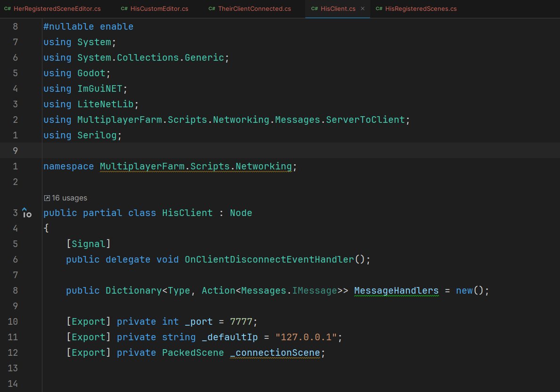The width and height of the screenshot is (560, 392).
Task: Click C# icon on HisClient.cs tab
Action: point(314,8)
